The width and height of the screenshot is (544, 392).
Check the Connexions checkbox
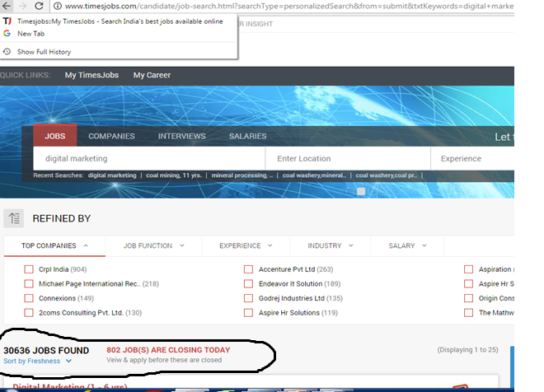tap(29, 298)
